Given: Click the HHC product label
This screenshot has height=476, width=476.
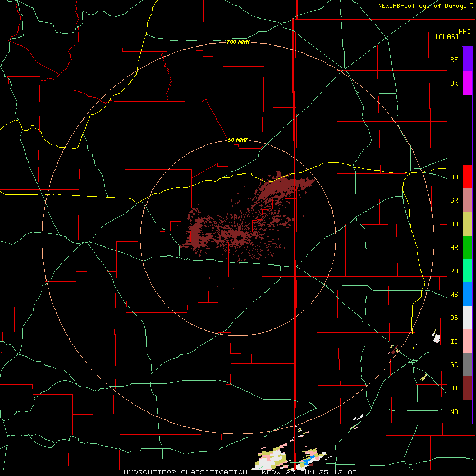Looking at the screenshot, I should click(464, 32).
